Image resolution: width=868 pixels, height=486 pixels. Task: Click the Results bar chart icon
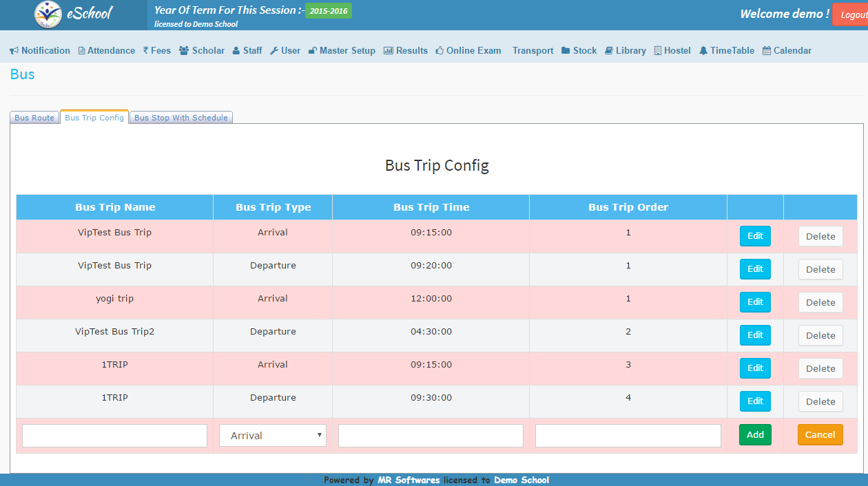point(389,51)
